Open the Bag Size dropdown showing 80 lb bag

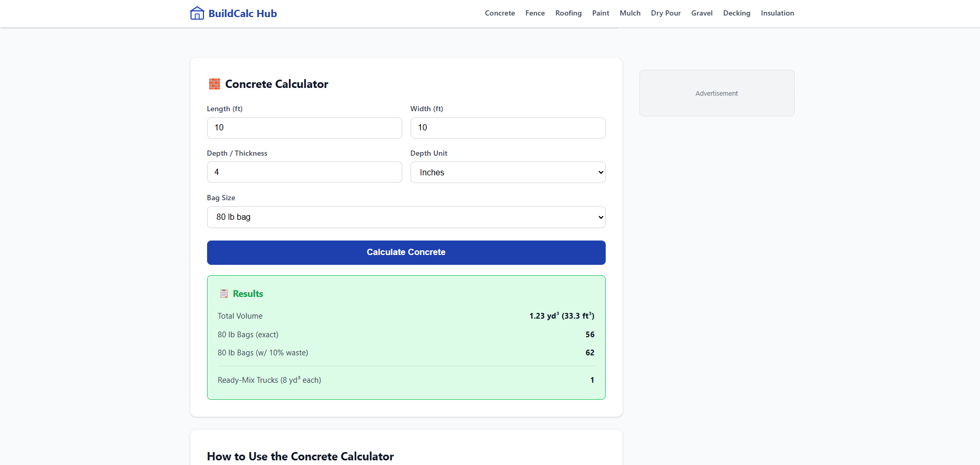coord(406,217)
